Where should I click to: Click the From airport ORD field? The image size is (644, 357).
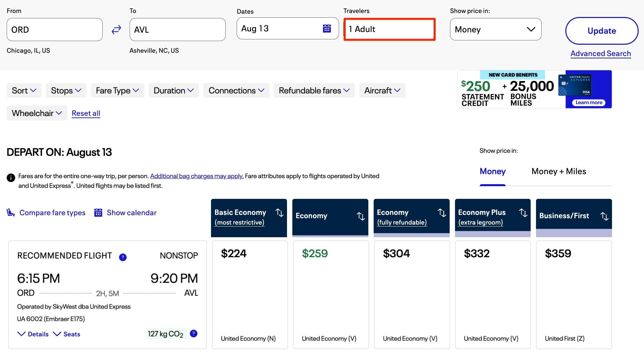(55, 30)
